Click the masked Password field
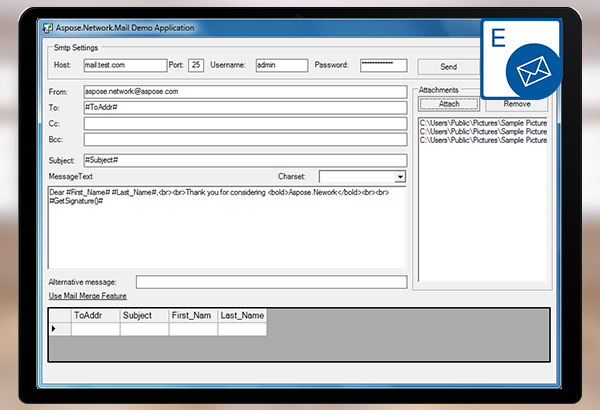The width and height of the screenshot is (600, 410). [x=383, y=65]
